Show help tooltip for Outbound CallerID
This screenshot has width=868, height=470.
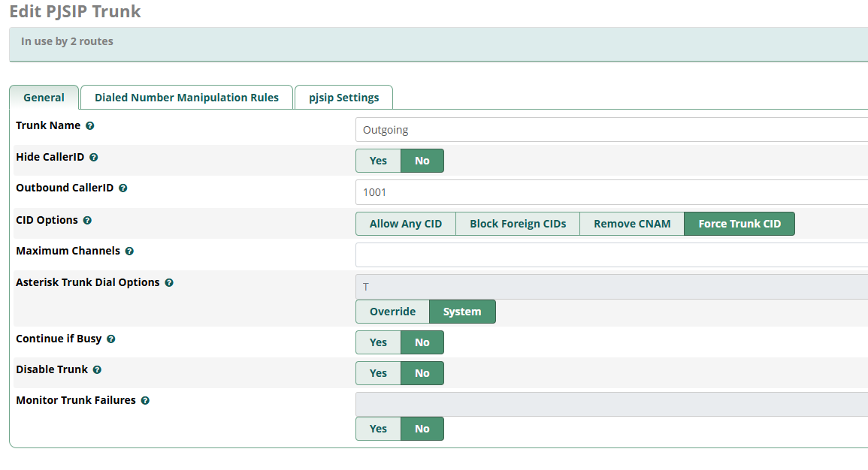click(x=123, y=188)
